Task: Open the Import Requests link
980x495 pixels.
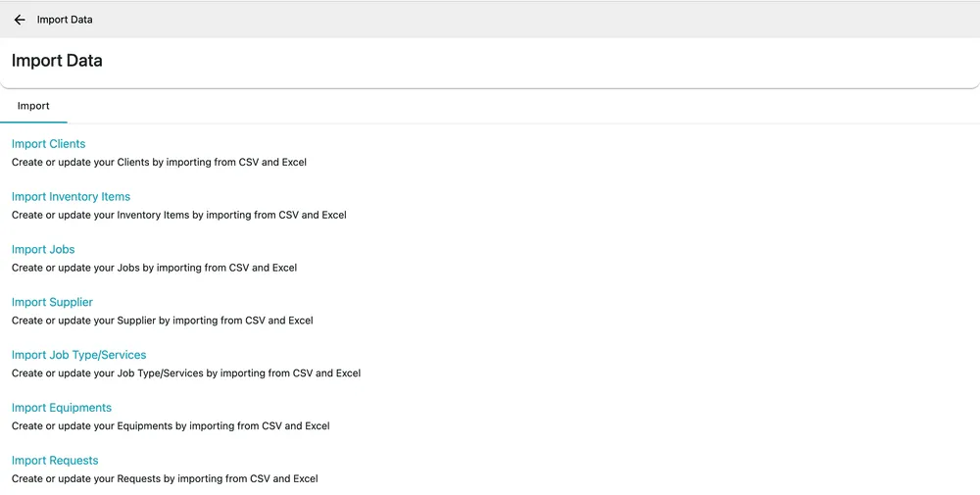Action: (55, 461)
